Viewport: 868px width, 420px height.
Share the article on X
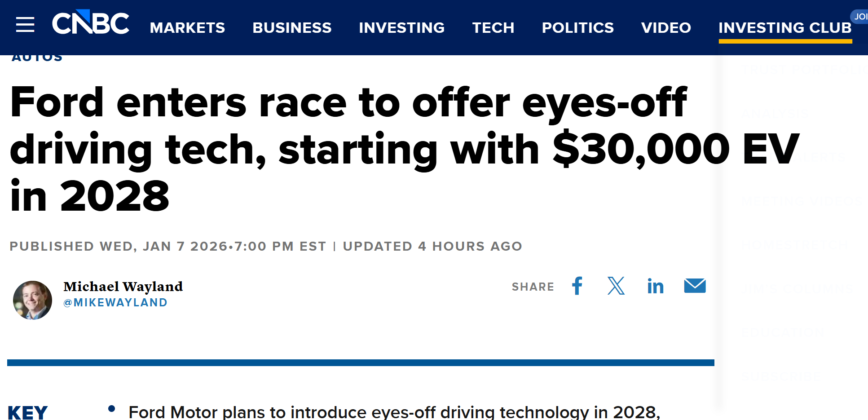coord(616,286)
